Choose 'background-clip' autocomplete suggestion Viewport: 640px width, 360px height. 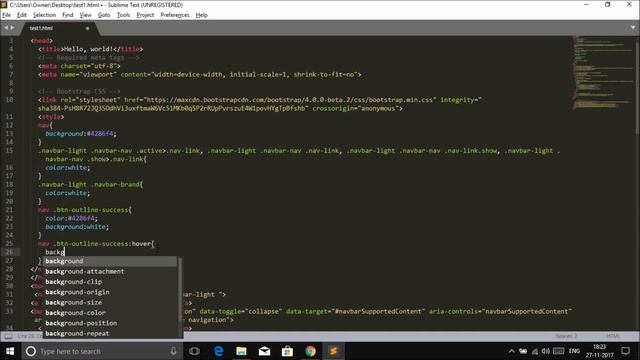coord(110,282)
